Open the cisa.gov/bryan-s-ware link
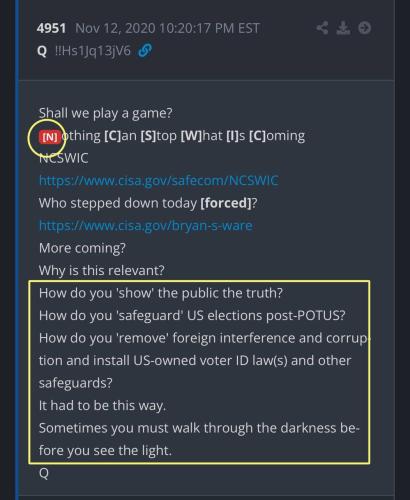 tap(146, 226)
